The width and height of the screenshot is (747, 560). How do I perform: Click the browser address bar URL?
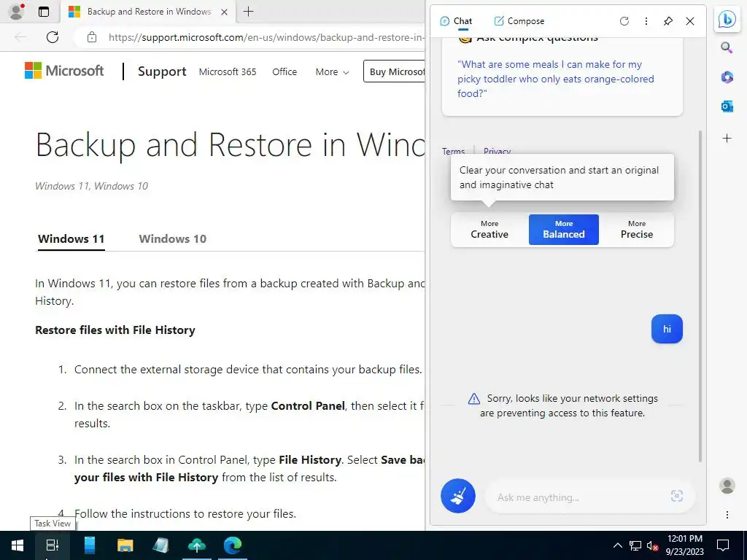tap(265, 37)
